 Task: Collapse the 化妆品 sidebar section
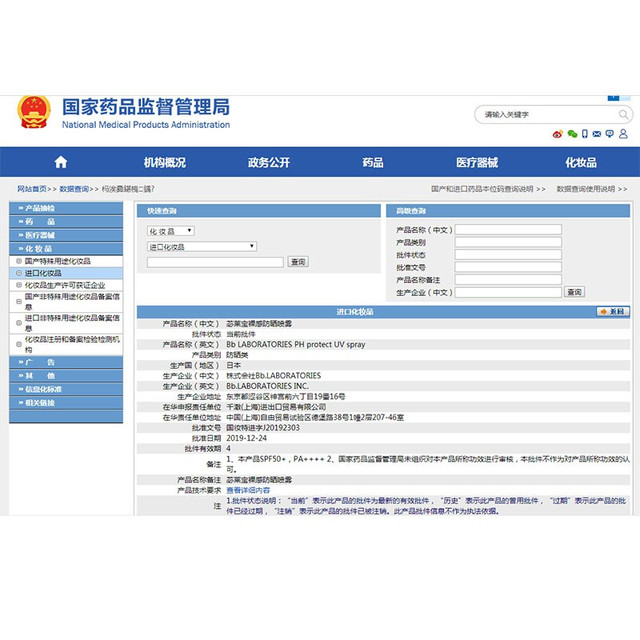coord(66,249)
